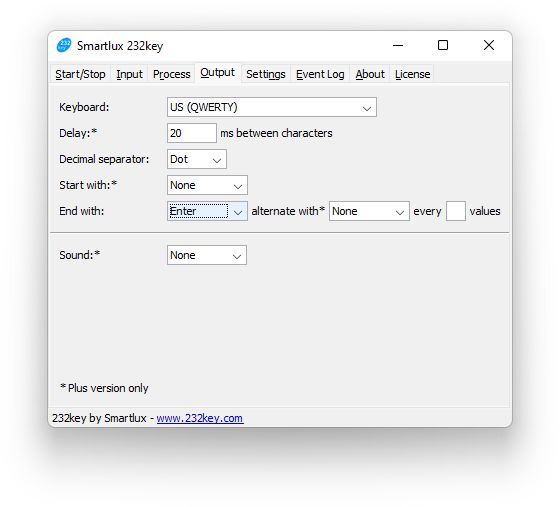View the Event Log tab

pyautogui.click(x=320, y=74)
